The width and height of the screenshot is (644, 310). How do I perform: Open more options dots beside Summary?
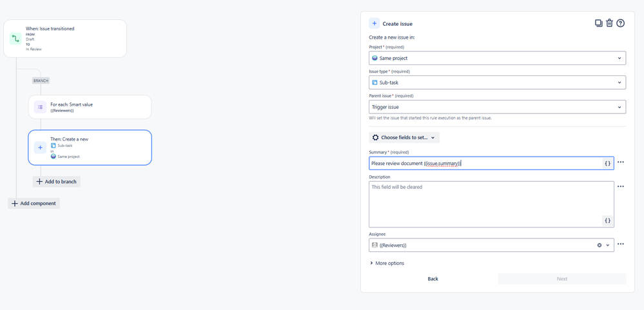pos(621,162)
